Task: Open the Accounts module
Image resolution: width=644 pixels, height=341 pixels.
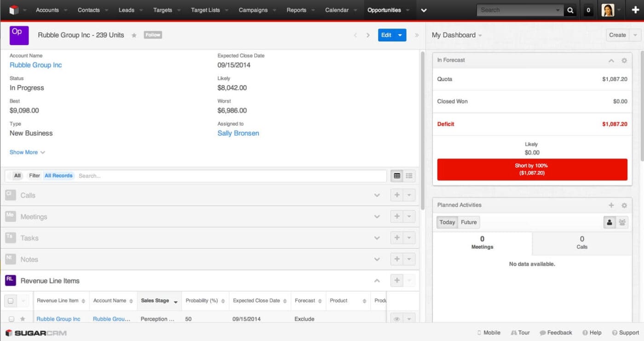Action: pos(47,10)
